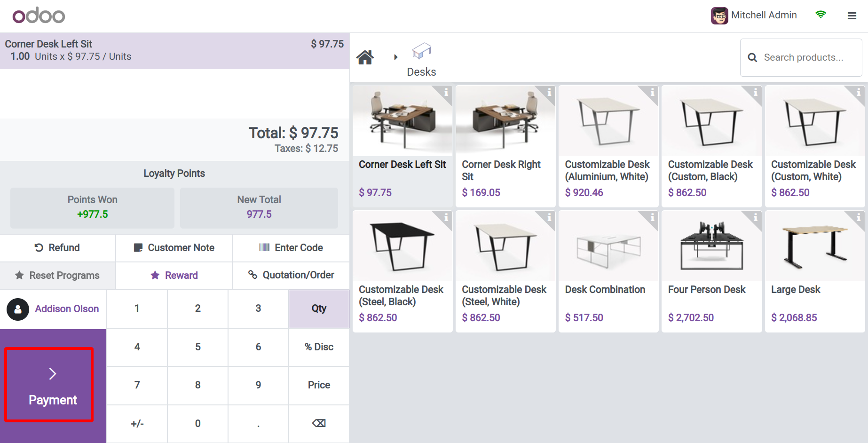Switch numpad to % Disc mode
The image size is (868, 443).
click(x=319, y=347)
